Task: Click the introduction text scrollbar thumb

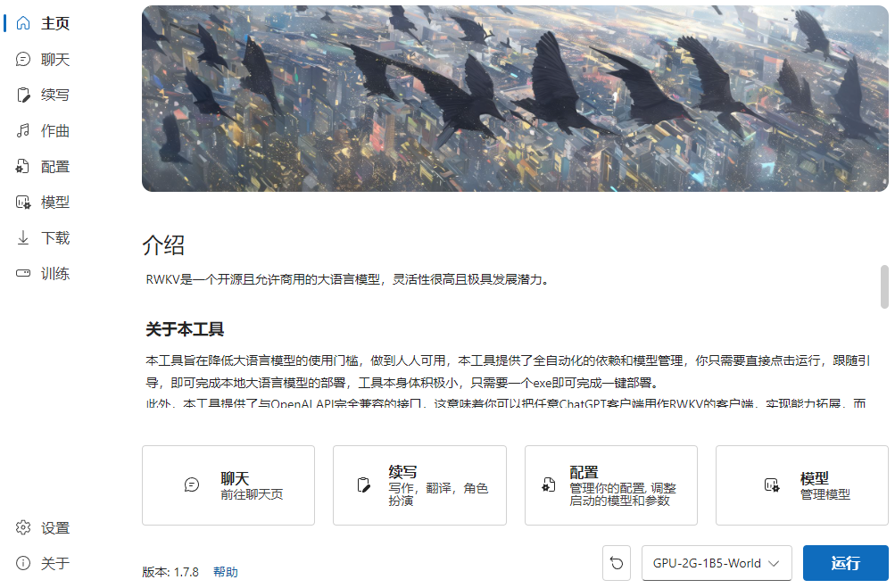Action: click(x=884, y=286)
